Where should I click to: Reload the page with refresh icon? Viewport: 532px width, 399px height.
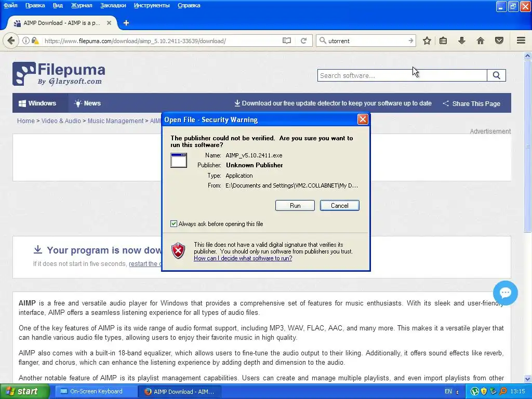point(303,41)
